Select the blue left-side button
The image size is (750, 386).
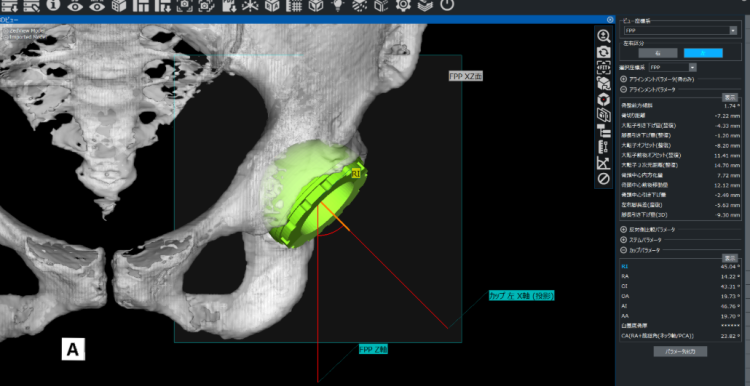(x=703, y=53)
